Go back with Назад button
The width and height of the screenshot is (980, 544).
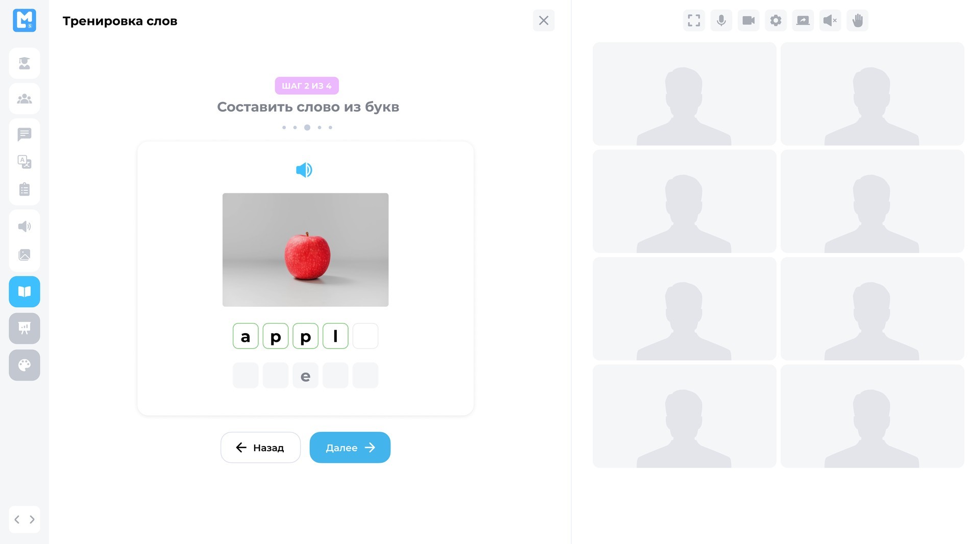tap(260, 448)
